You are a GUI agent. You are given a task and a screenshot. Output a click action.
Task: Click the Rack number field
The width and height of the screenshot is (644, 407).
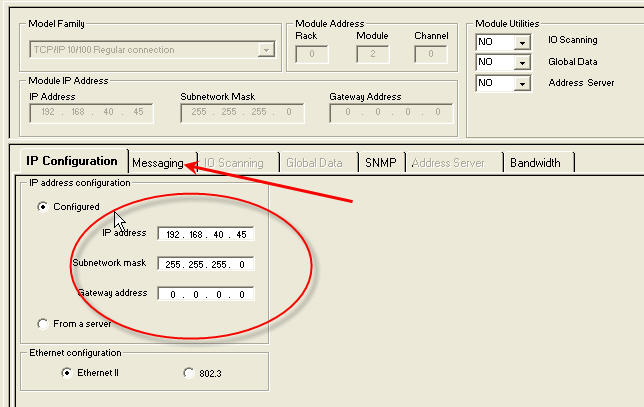coord(312,54)
